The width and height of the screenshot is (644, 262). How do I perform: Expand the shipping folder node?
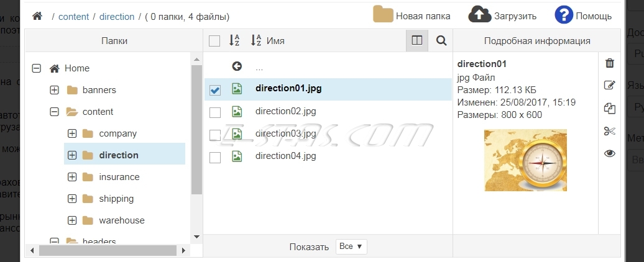(x=72, y=199)
